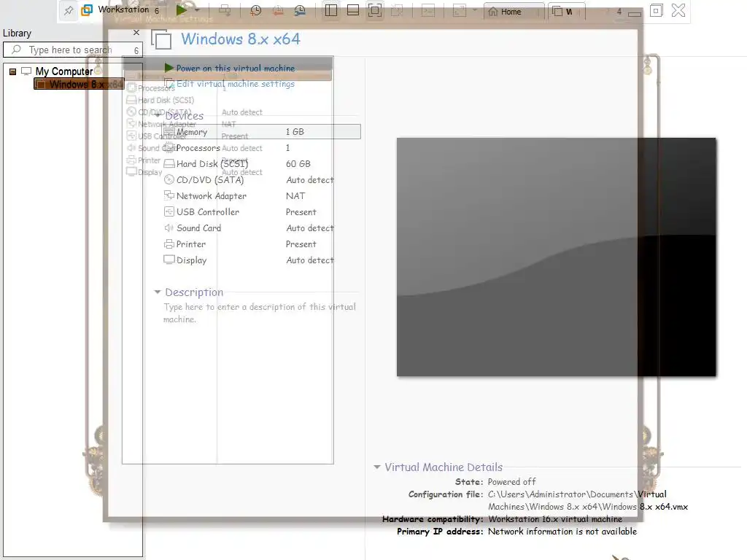The width and height of the screenshot is (747, 560).
Task: Click the virtual machine preview thumbnail
Action: 557,257
